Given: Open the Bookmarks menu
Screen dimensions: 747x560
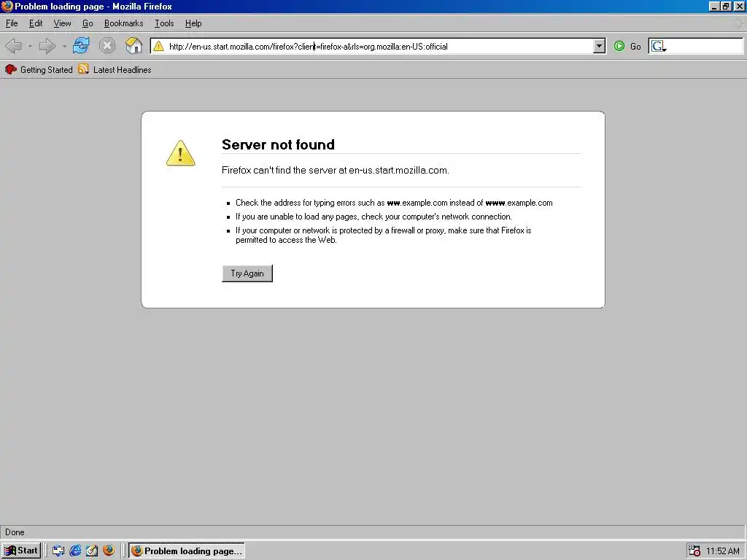Looking at the screenshot, I should [x=123, y=23].
